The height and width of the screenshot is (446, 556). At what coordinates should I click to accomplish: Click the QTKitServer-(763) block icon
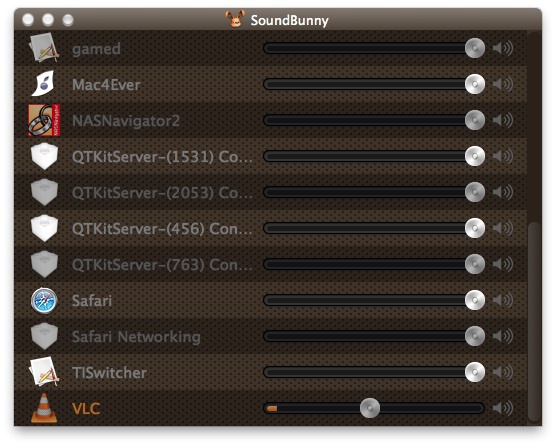coord(44,264)
